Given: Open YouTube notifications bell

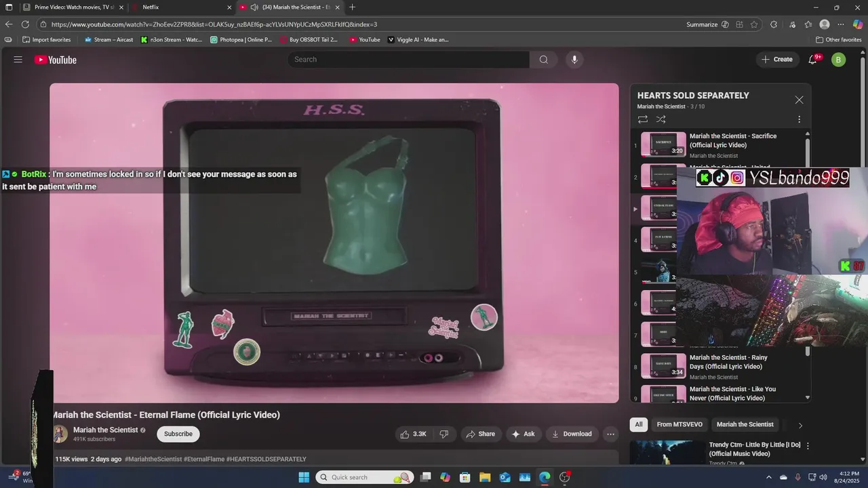Looking at the screenshot, I should click(813, 60).
